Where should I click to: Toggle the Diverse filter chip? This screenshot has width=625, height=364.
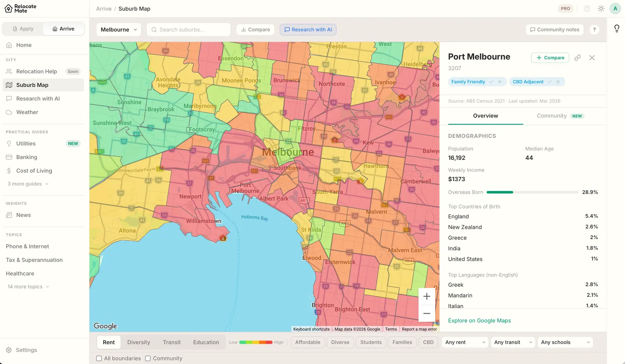click(340, 343)
